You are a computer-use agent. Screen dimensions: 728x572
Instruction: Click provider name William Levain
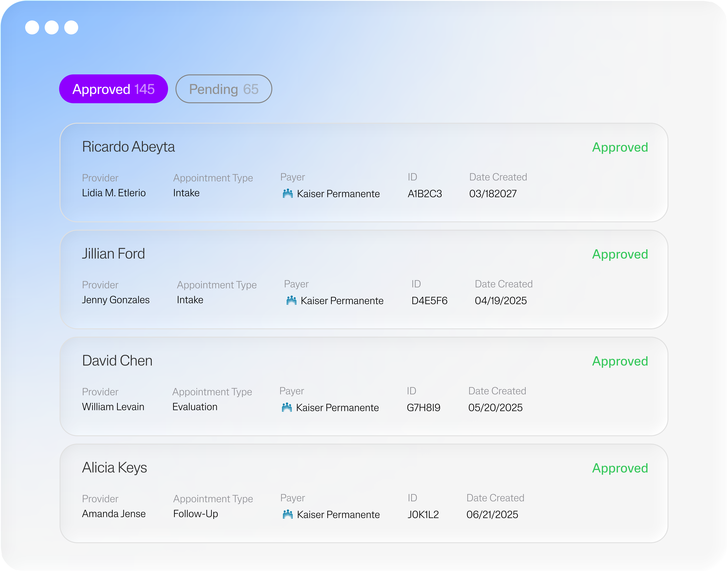(x=113, y=407)
